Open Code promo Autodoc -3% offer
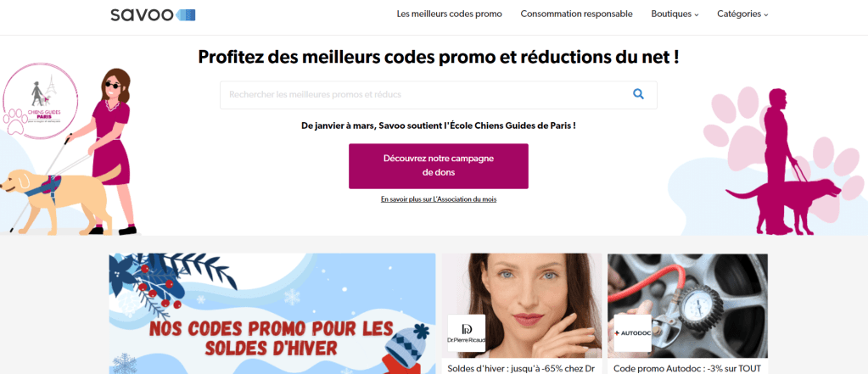 [687, 368]
